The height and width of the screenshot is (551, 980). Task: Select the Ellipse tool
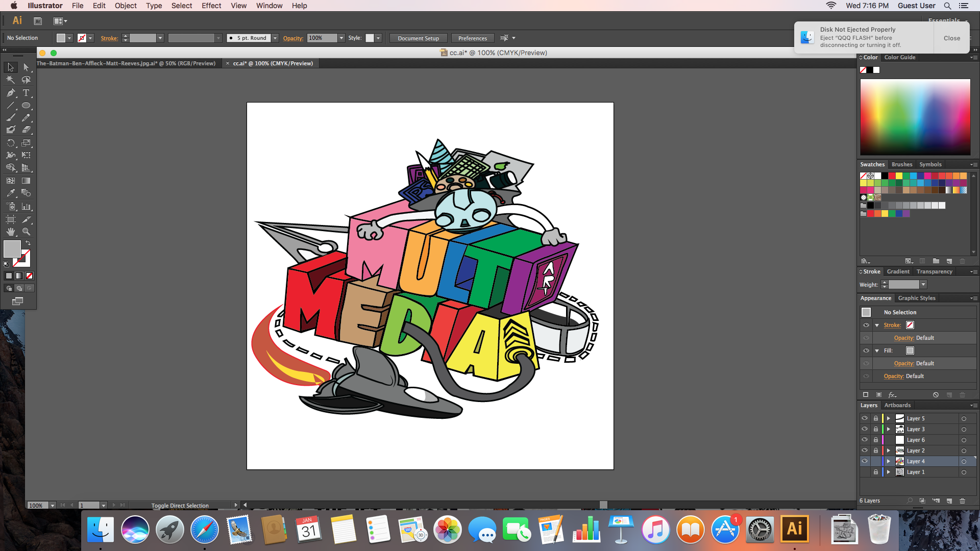coord(26,106)
